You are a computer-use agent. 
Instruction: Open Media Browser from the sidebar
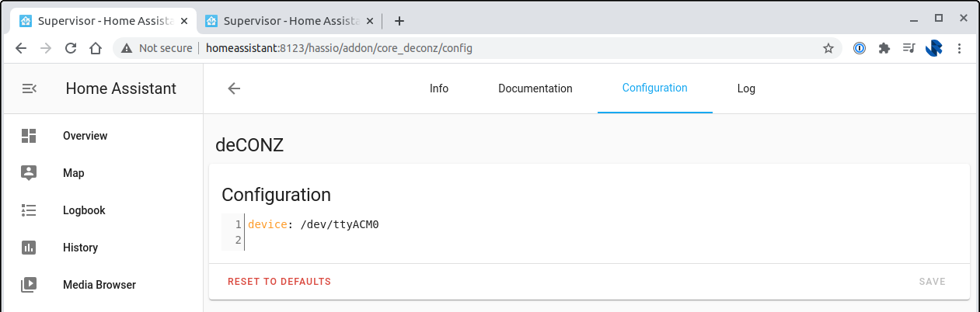(101, 285)
